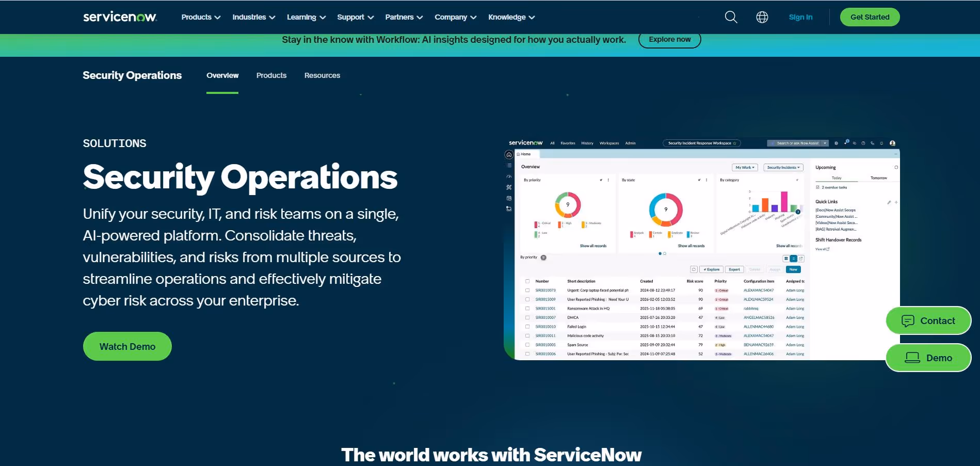Click the user avatar in dashboard preview

point(892,143)
